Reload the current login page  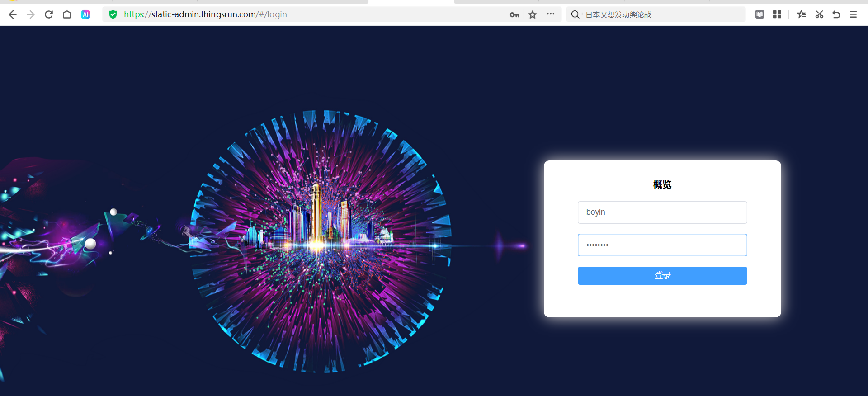pos(49,14)
